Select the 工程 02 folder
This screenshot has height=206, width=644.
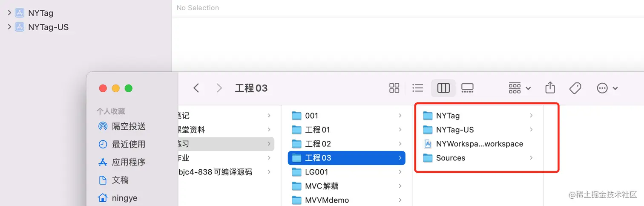346,144
